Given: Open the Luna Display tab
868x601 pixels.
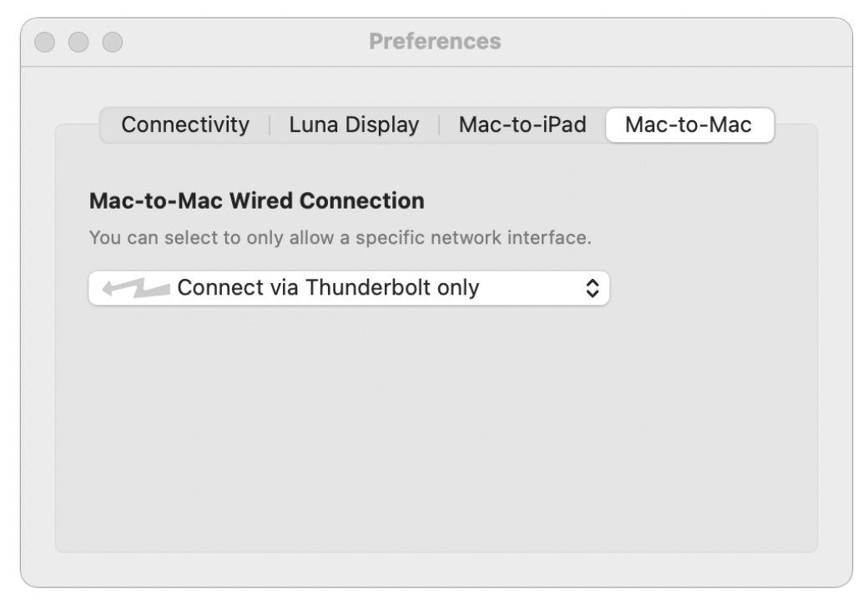Looking at the screenshot, I should coord(354,125).
